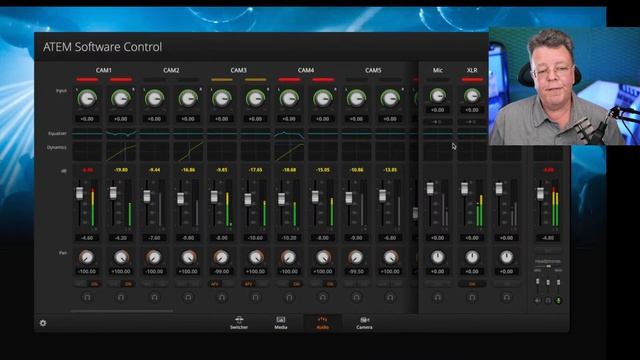
Task: Click CAM1 left input gain knob
Action: 87,98
